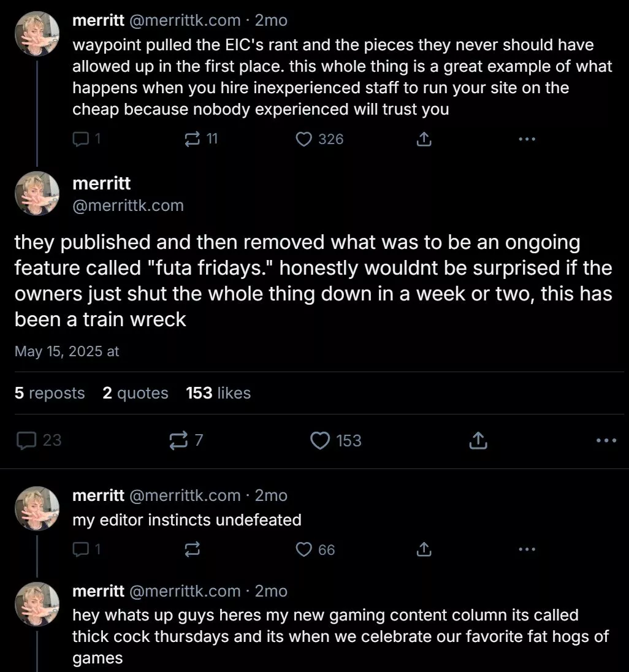Reply to 'my editor instincts undefeated' post
This screenshot has width=629, height=672.
[81, 550]
